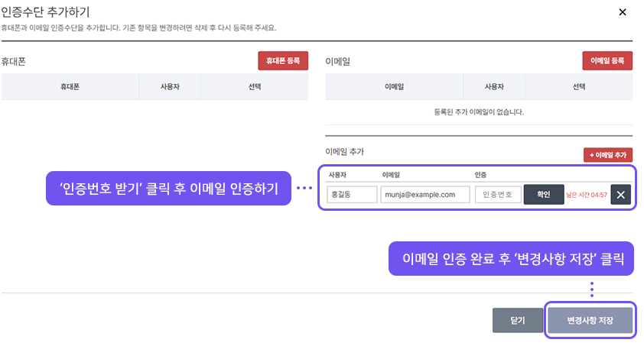Click the text 등록된 추가 이메일이 없습니다.
The image size is (644, 346).
pyautogui.click(x=479, y=112)
